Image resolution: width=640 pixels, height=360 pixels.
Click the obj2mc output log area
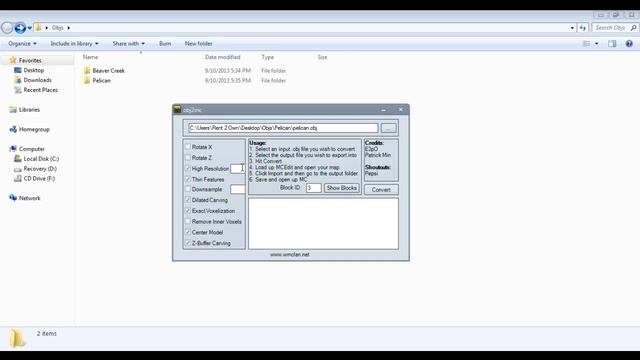click(323, 224)
